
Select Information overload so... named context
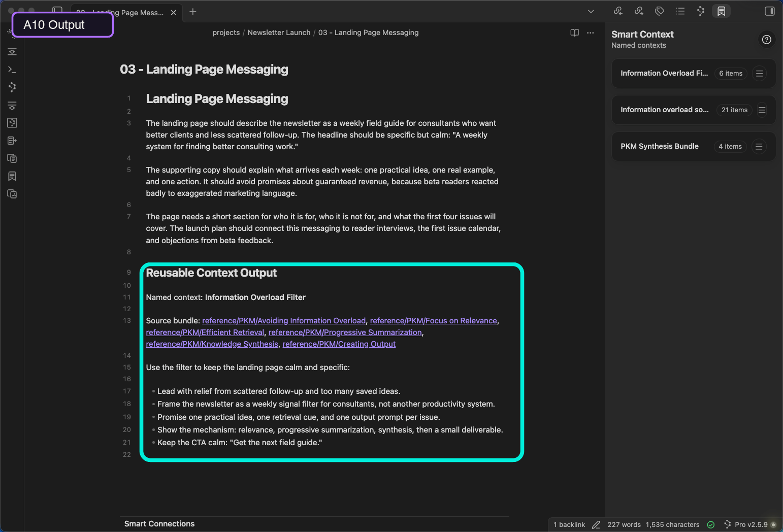[x=665, y=110]
